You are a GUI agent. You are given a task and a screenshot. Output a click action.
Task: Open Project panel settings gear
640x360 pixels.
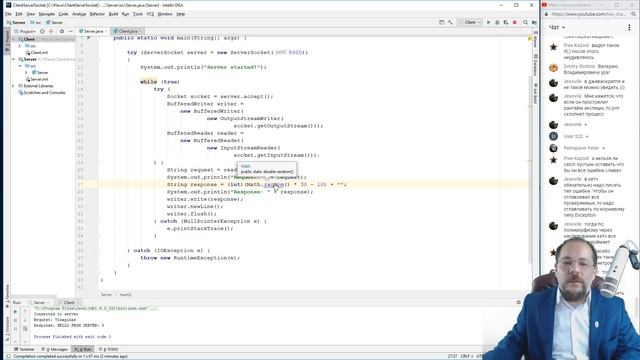[62, 31]
